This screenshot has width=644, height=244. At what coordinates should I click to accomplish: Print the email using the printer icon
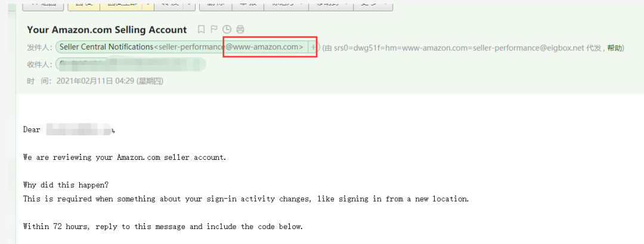(x=240, y=29)
